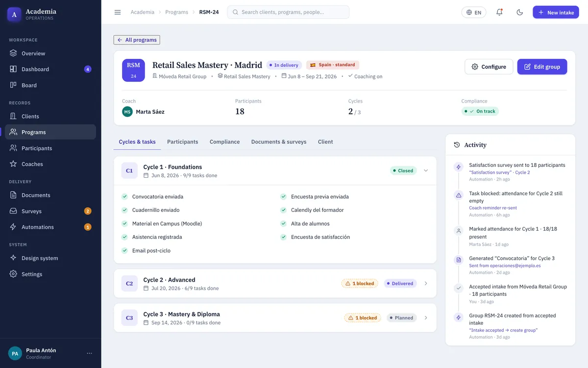
Task: Expand the Cycle 2 Advanced row
Action: [426, 284]
